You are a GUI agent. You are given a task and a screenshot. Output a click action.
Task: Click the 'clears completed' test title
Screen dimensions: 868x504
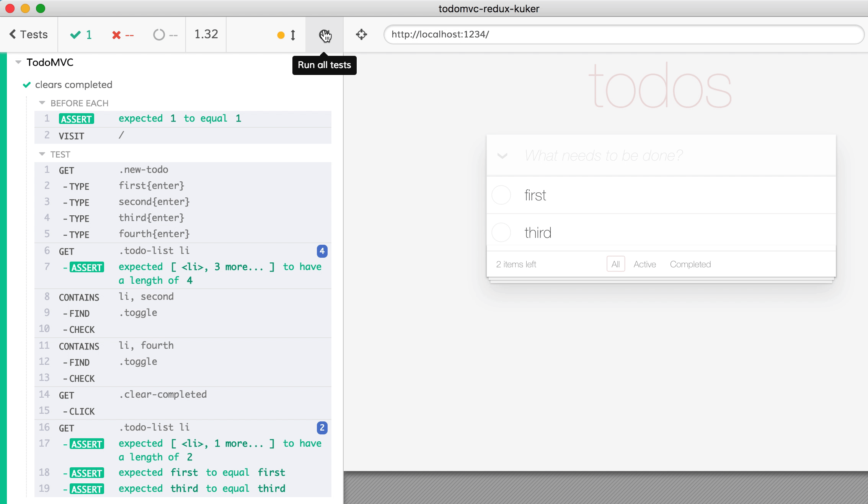73,85
